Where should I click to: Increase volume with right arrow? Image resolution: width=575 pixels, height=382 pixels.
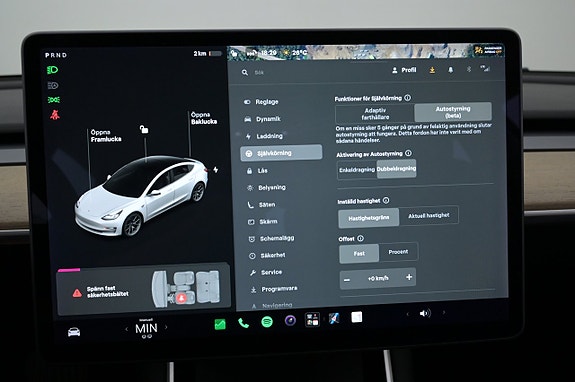[x=444, y=312]
